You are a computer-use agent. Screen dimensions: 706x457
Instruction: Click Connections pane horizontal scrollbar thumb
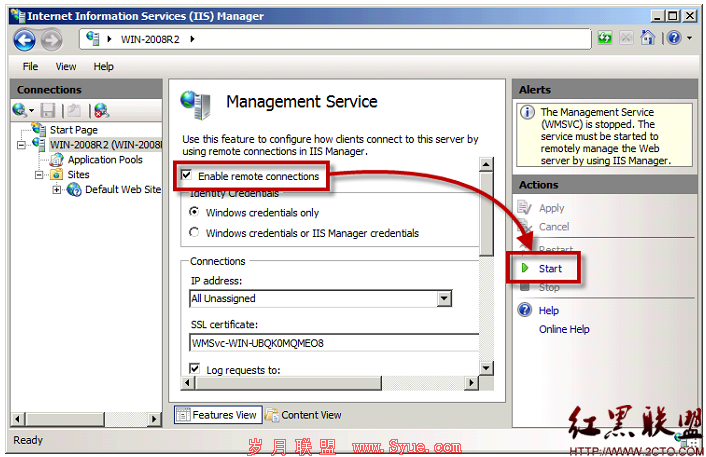[x=65, y=419]
